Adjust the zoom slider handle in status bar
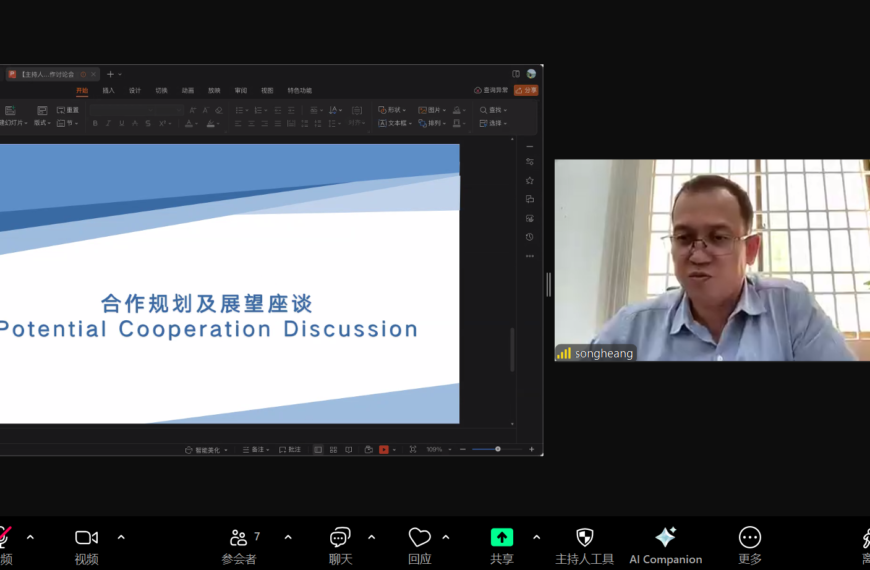The image size is (870, 570). click(x=497, y=450)
